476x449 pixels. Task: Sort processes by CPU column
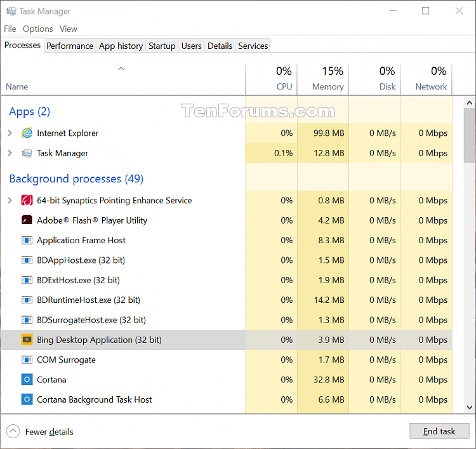tap(272, 79)
